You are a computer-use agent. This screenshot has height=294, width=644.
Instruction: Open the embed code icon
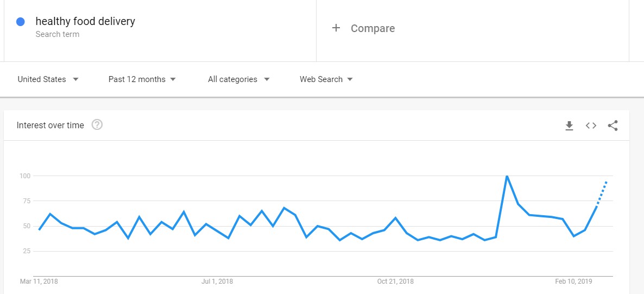click(x=591, y=126)
